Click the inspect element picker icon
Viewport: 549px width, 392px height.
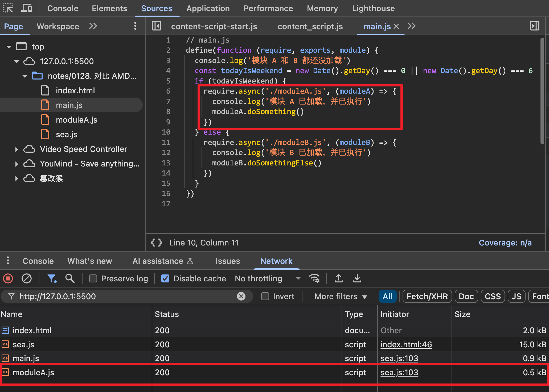(8, 8)
